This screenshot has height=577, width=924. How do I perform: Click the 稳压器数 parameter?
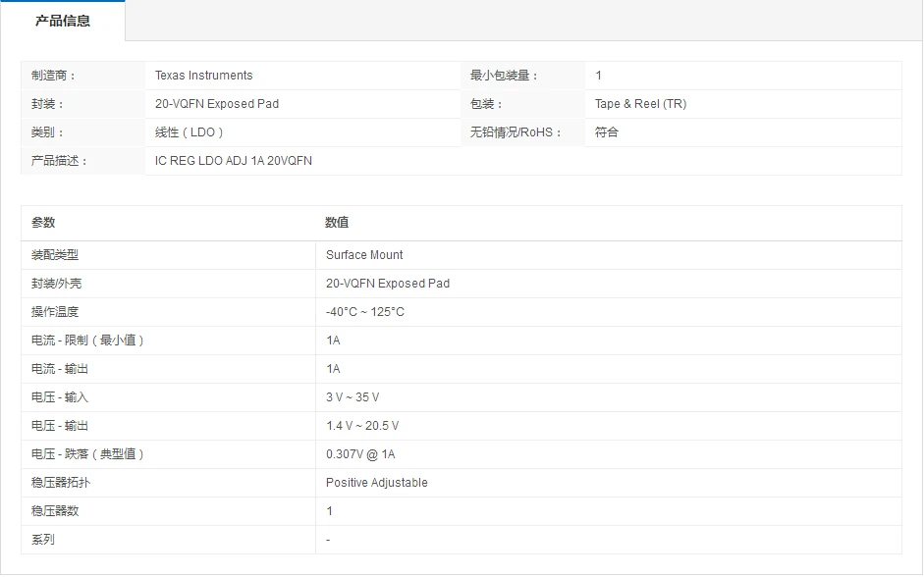55,511
